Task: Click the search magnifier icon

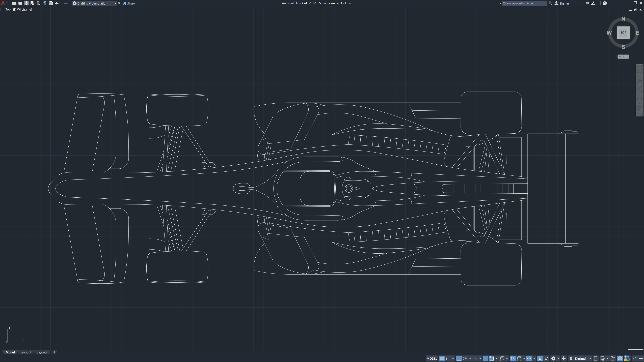Action: click(x=550, y=4)
